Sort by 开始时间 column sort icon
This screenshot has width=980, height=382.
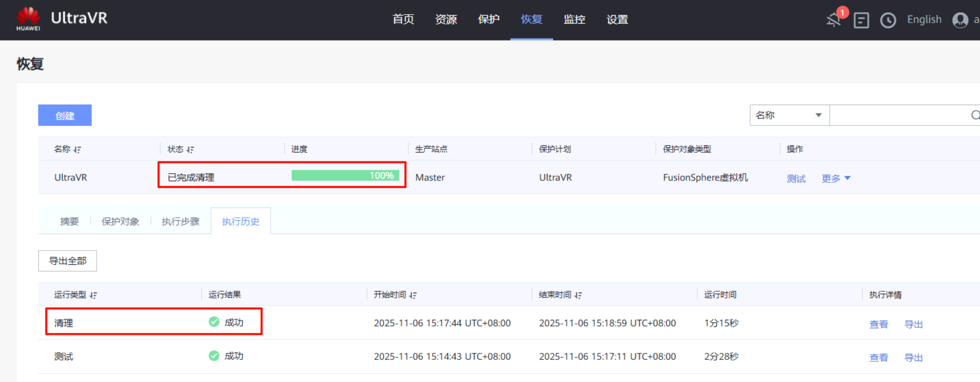(413, 295)
